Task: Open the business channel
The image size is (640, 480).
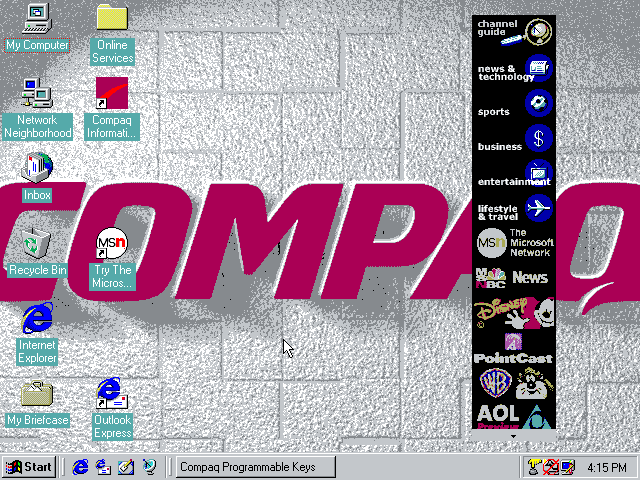Action: pyautogui.click(x=514, y=139)
